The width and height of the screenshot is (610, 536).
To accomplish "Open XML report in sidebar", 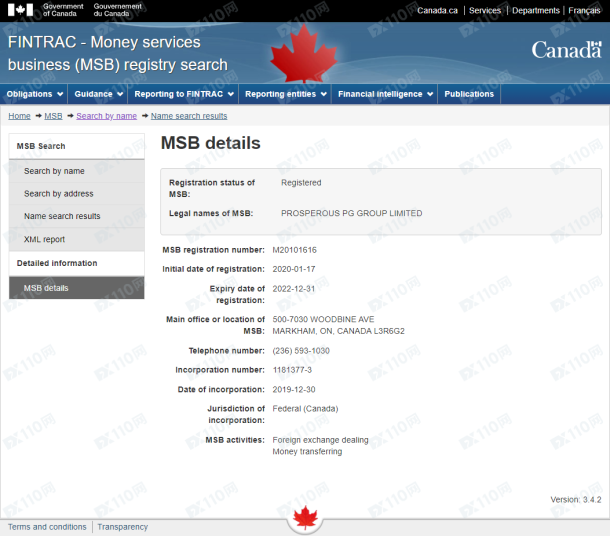I will [44, 239].
